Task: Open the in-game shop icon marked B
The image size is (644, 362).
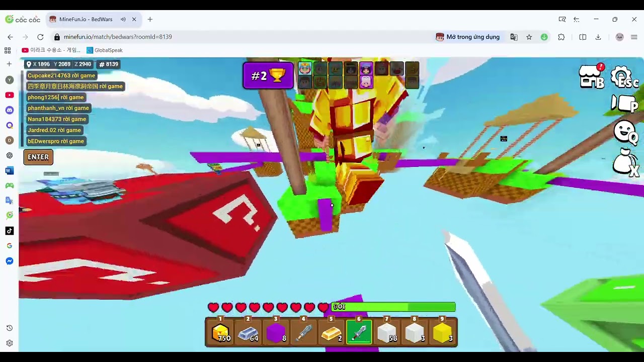Action: [x=592, y=77]
